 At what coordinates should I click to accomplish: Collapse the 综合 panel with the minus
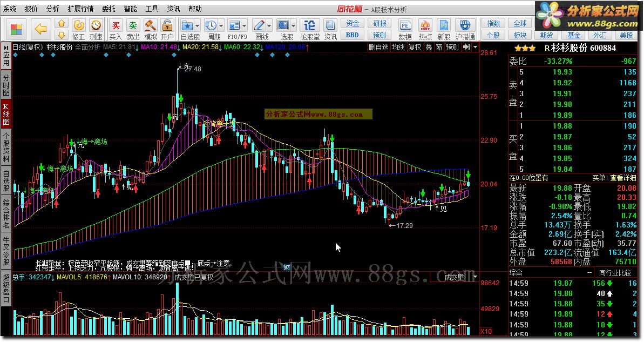click(590, 272)
